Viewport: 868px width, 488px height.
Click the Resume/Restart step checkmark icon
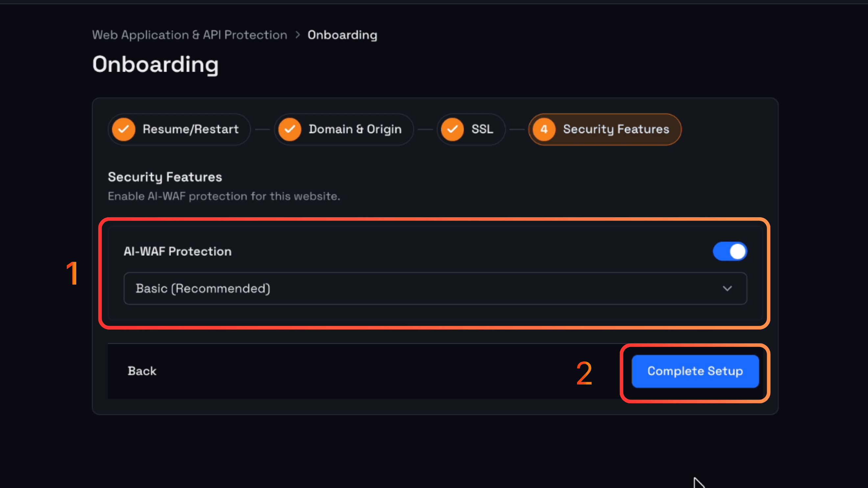pos(124,129)
